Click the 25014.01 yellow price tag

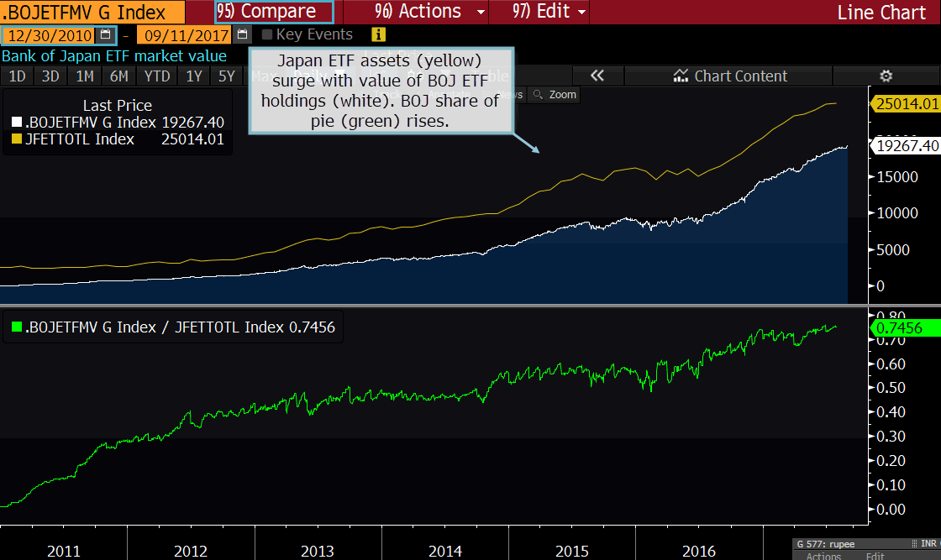[906, 104]
